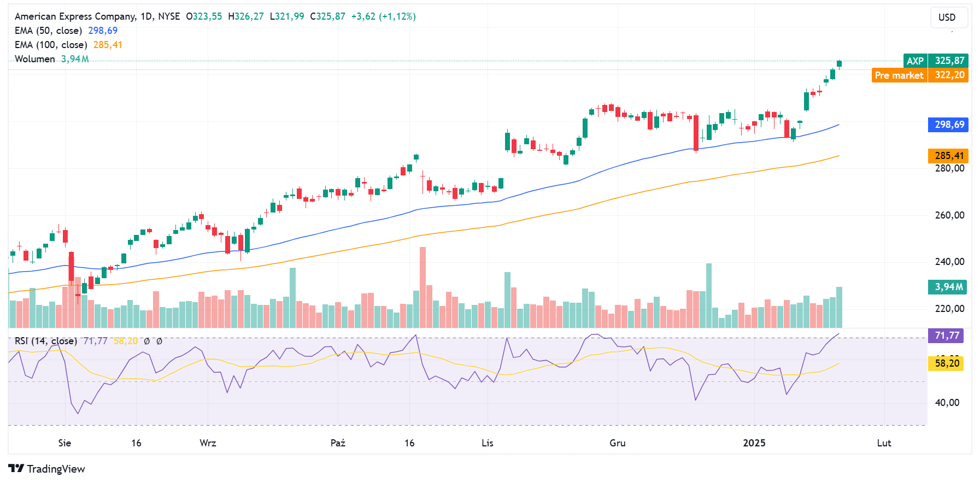This screenshot has height=483, width=980.
Task: Click the latest green candlestick at the chart top
Action: tap(839, 64)
